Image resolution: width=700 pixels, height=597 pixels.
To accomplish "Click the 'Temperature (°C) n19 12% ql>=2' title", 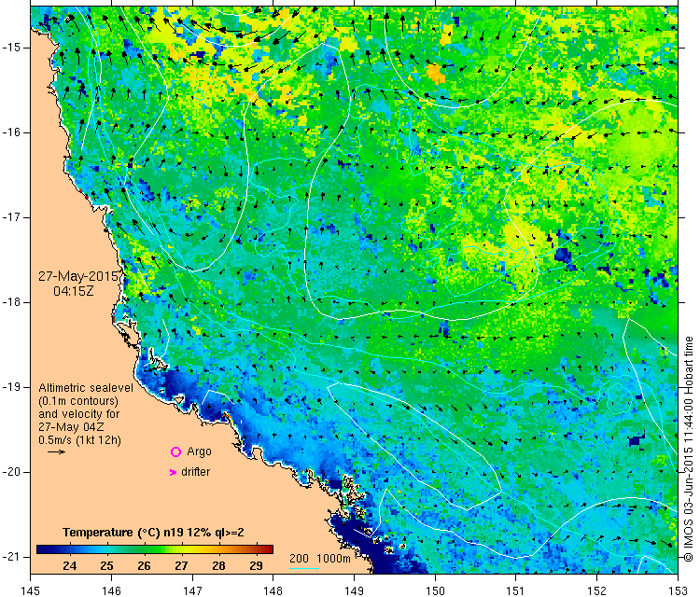I will tap(153, 533).
